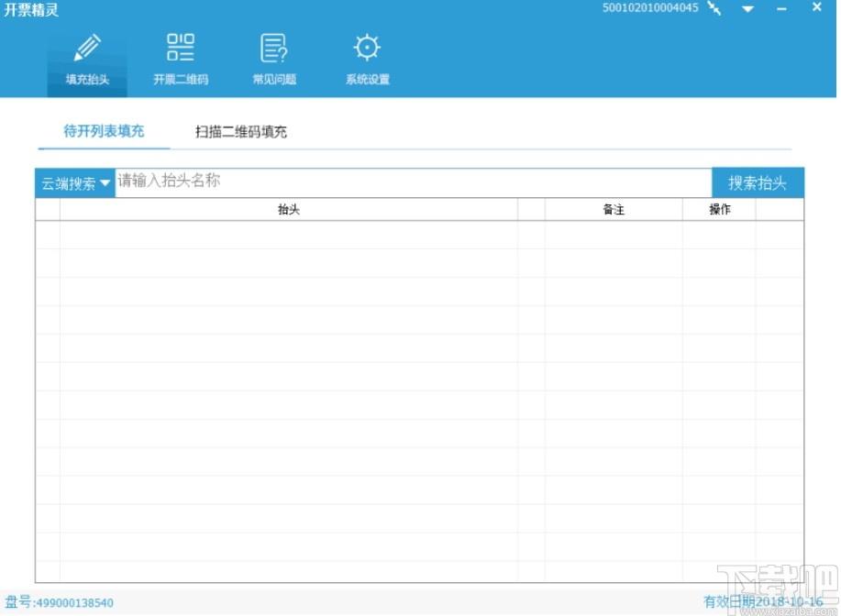Screen dimensions: 841x616
Task: Click the connection plug icon in title bar
Action: coord(714,8)
